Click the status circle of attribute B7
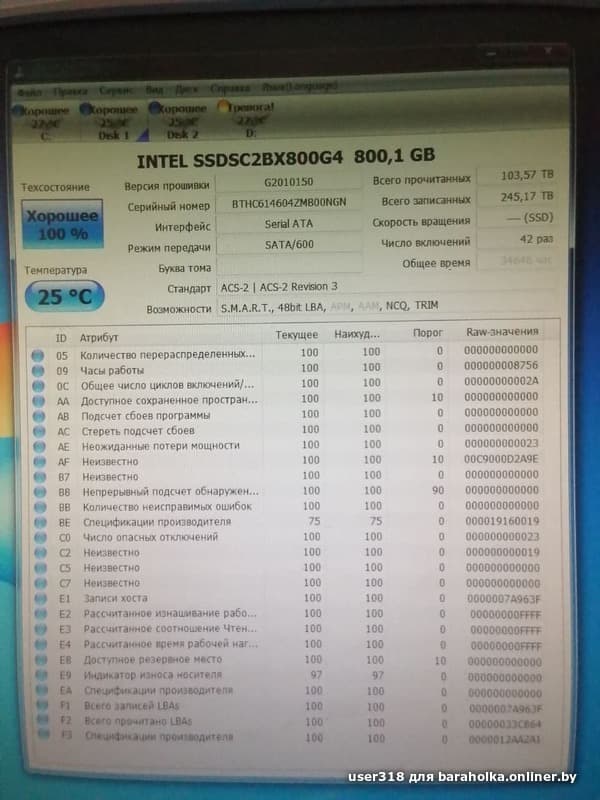Viewport: 600px width, 800px height. click(40, 478)
